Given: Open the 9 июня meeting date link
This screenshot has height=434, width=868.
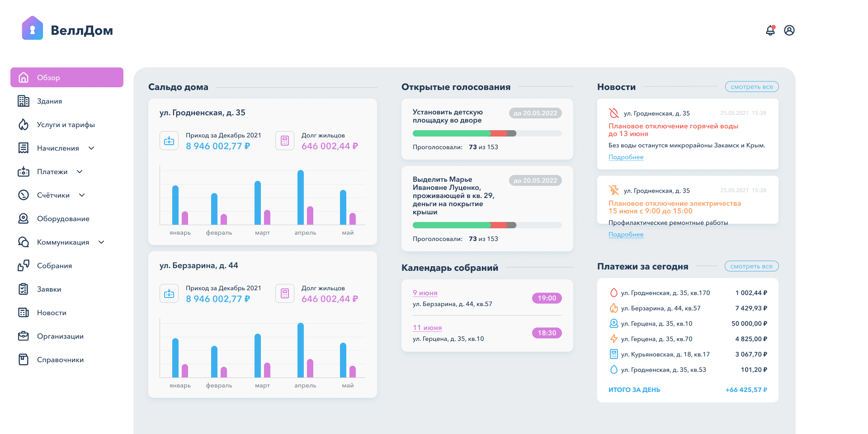Looking at the screenshot, I should pyautogui.click(x=425, y=293).
